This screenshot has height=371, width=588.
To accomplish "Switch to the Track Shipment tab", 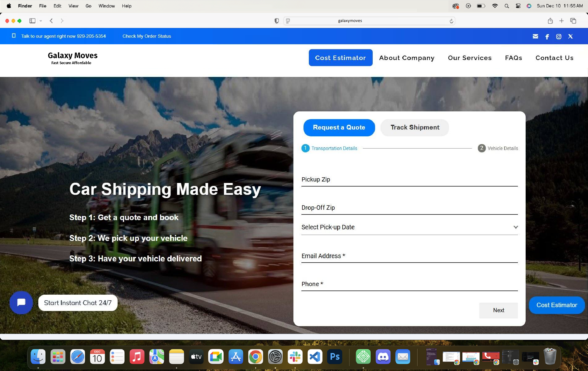I will coord(415,127).
